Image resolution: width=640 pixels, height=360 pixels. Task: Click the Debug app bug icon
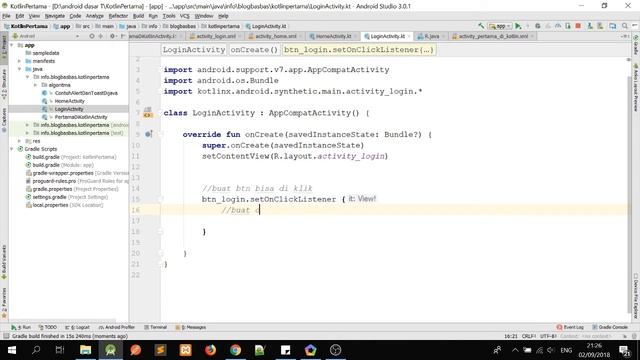(538, 26)
